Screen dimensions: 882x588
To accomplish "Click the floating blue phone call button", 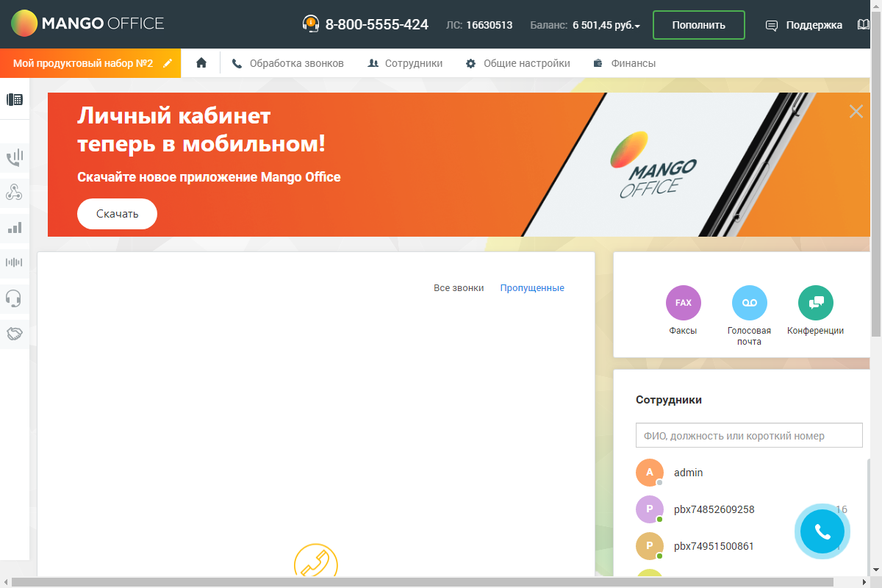I will coord(822,532).
